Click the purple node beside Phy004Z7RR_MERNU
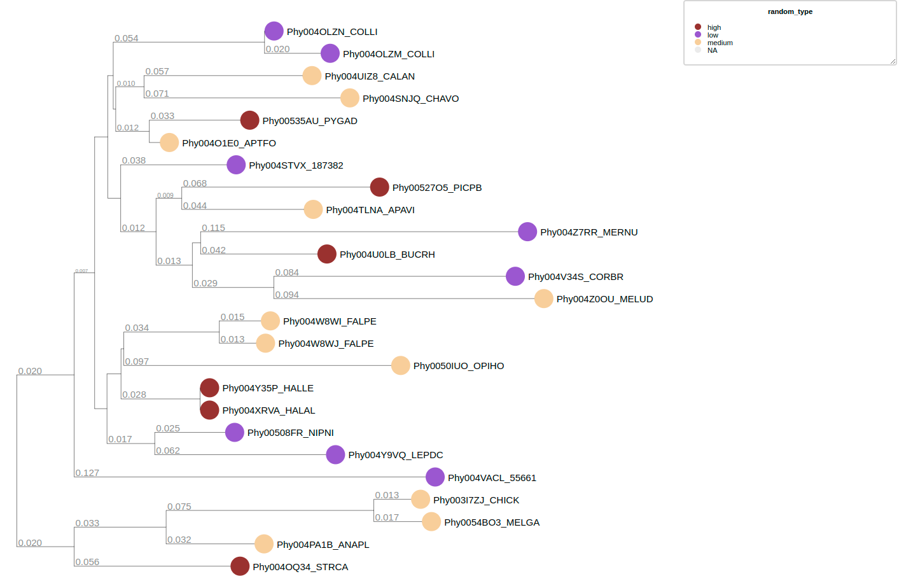Viewport: 899px width, 588px height. [527, 232]
